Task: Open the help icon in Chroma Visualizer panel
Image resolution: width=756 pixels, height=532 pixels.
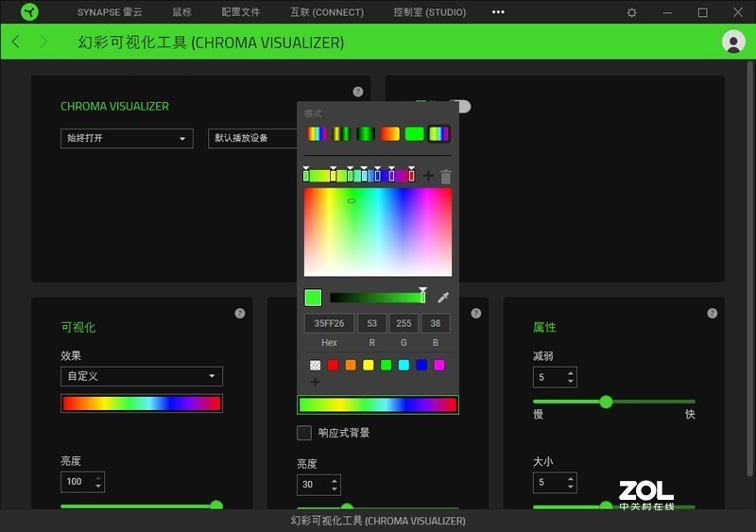Action: pos(358,92)
